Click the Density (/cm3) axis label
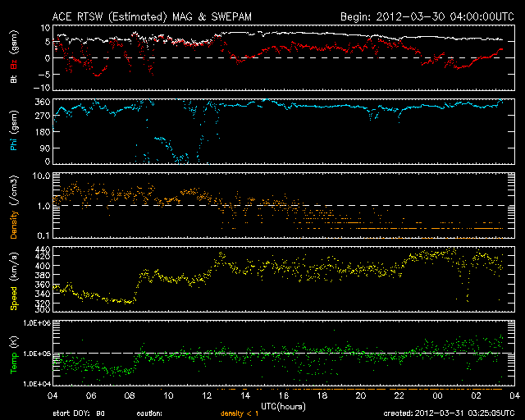 14,207
